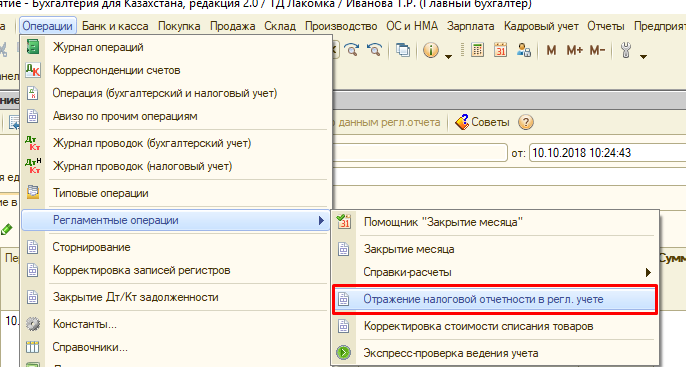This screenshot has width=686, height=367.
Task: Click the M+ memory add button
Action: 574,50
